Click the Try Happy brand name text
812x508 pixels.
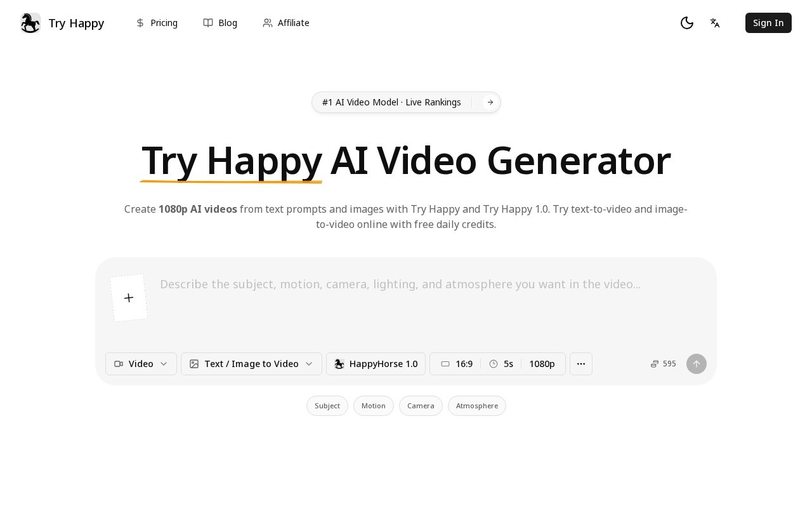pyautogui.click(x=76, y=23)
